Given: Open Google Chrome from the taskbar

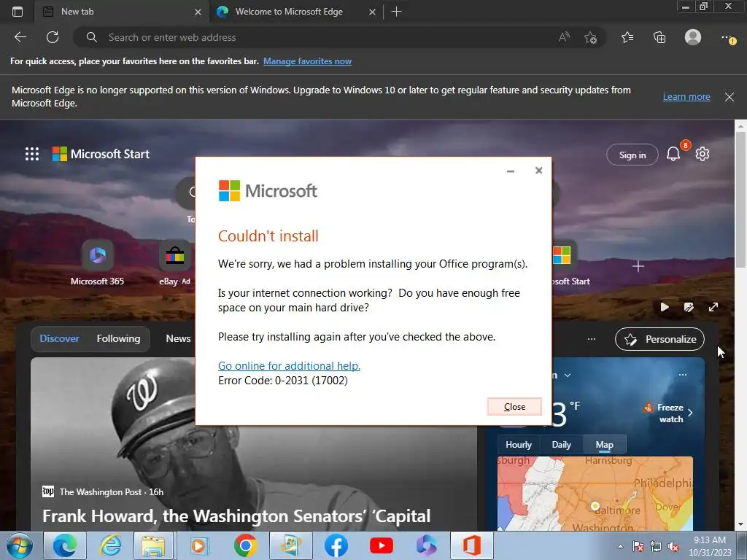Looking at the screenshot, I should click(245, 545).
